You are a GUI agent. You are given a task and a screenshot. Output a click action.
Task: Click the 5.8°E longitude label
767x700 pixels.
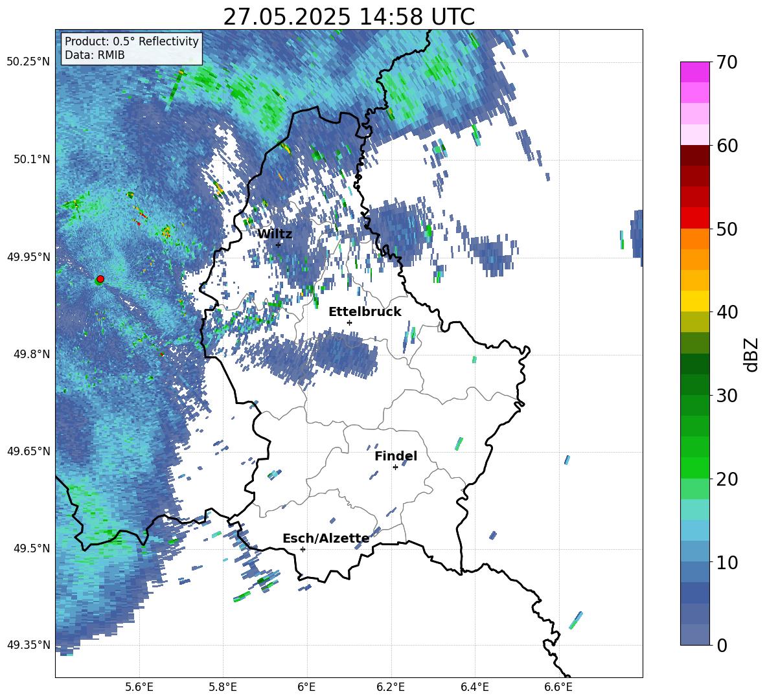(x=223, y=687)
